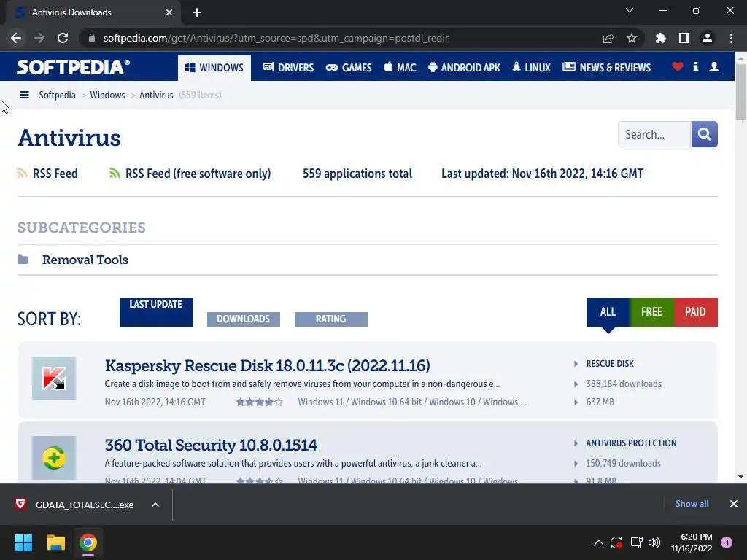The width and height of the screenshot is (747, 560).
Task: Open the ANTIVIRUS PROTECTION category link
Action: [631, 443]
